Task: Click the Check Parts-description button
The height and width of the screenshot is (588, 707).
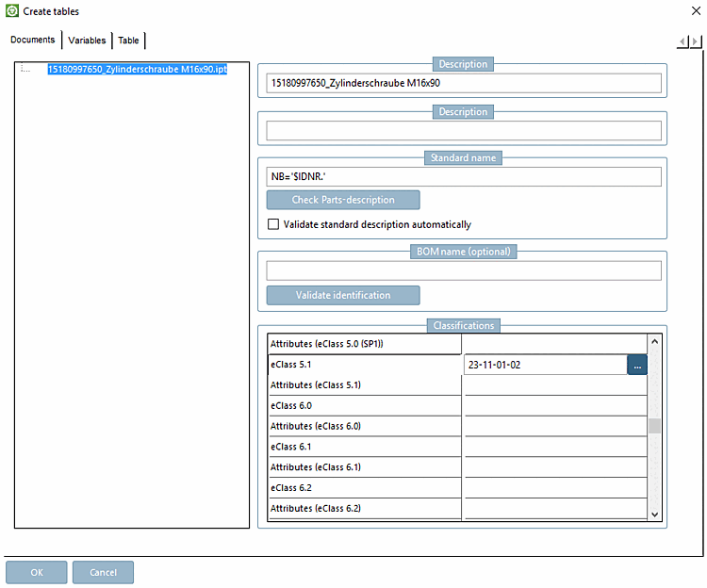Action: pos(343,200)
